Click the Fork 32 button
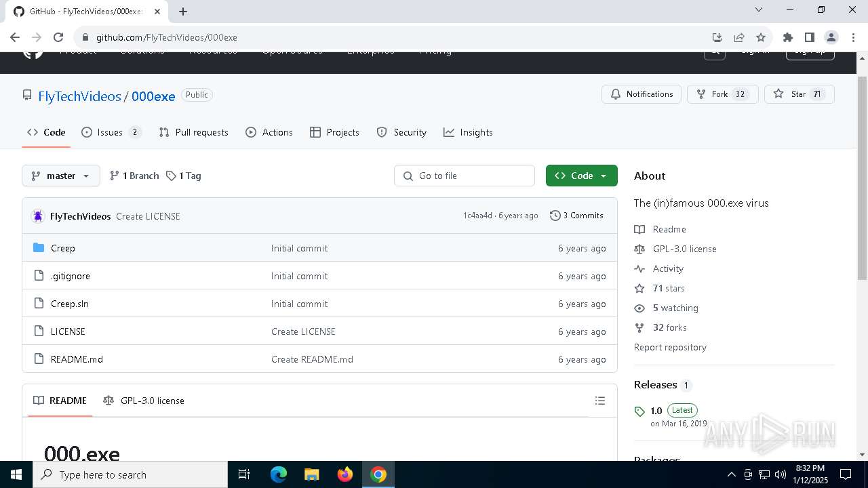This screenshot has height=488, width=868. 722,94
